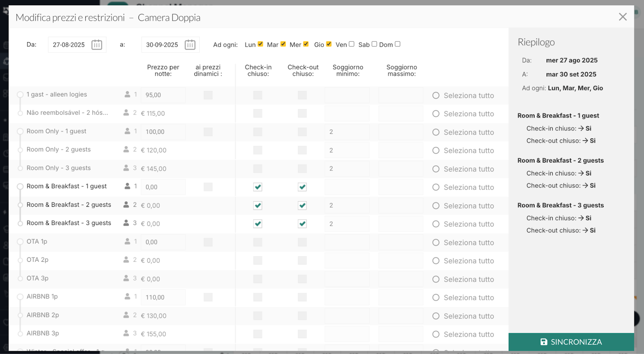Screen dimensions: 644x354
Task: Check Check-in chiuso for Não reembolsável row
Action: coord(258,113)
